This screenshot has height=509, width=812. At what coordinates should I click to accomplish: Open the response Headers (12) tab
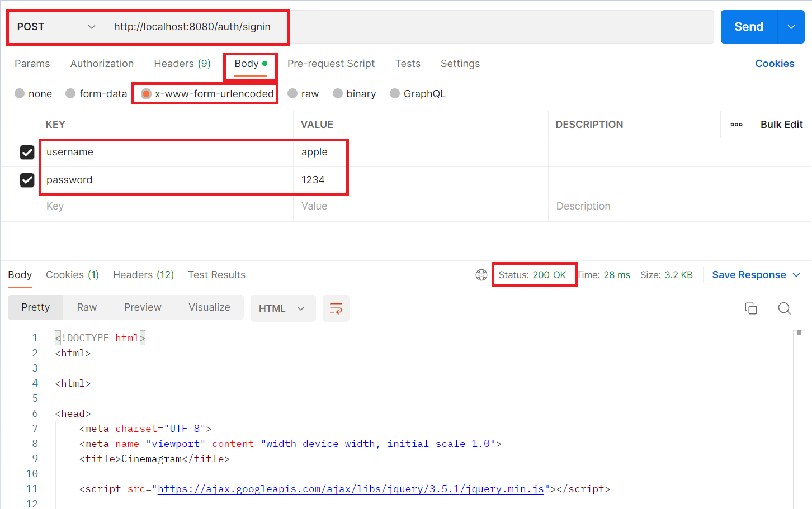point(143,275)
